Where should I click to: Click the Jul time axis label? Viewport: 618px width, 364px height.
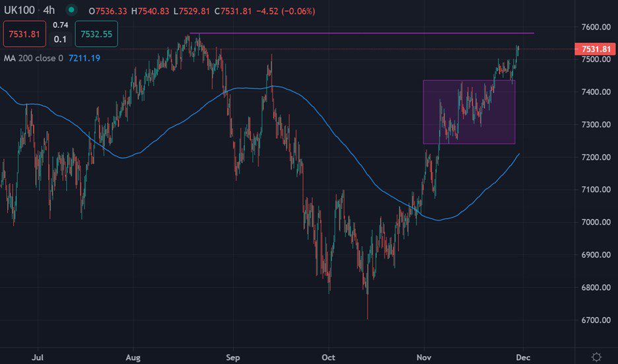(38, 357)
